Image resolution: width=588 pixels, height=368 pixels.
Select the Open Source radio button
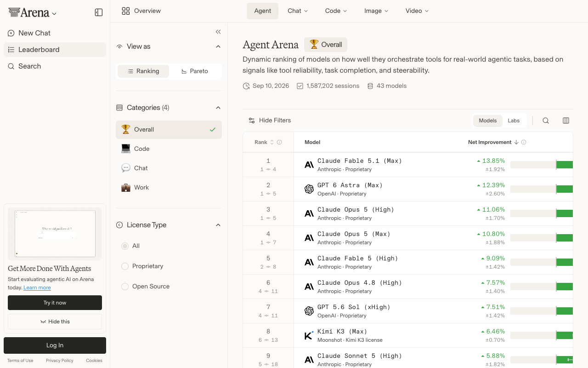pyautogui.click(x=125, y=287)
